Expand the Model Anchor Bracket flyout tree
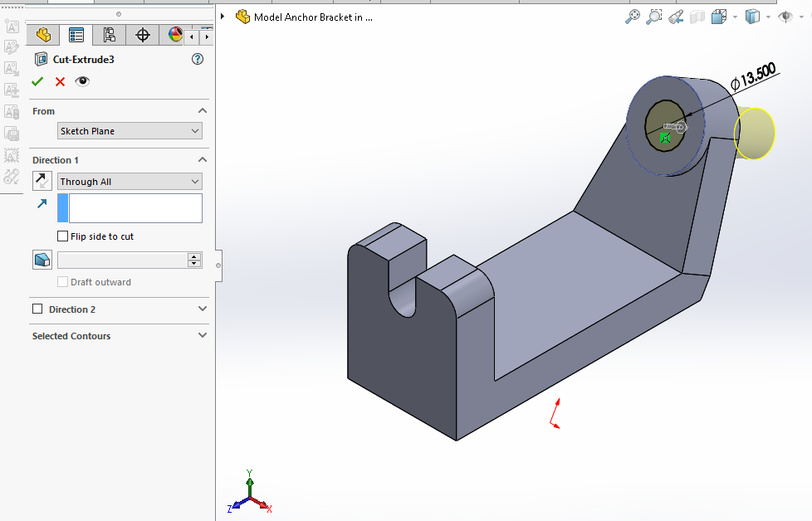 [223, 17]
